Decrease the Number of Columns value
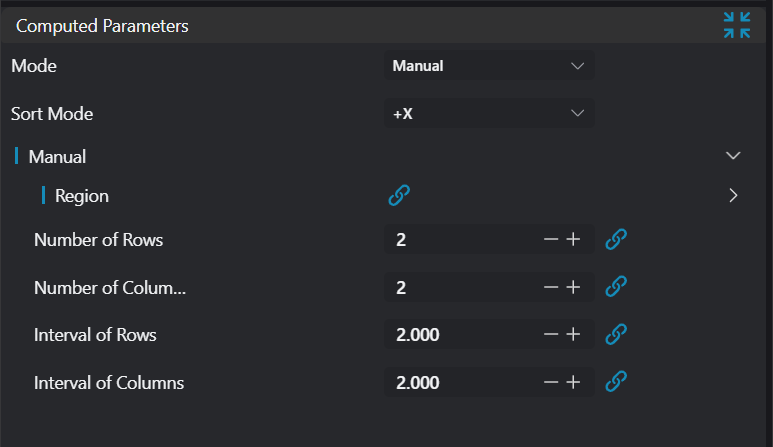Viewport: 773px width, 447px height. tap(550, 287)
